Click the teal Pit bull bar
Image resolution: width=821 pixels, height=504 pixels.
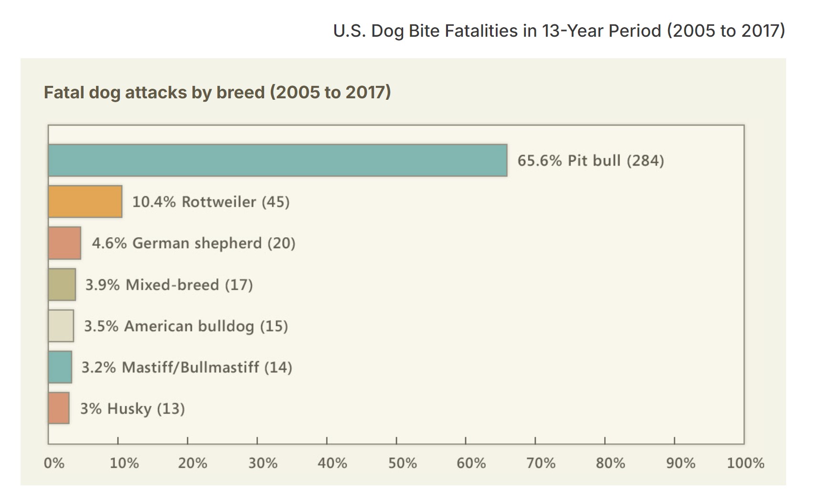coord(277,160)
